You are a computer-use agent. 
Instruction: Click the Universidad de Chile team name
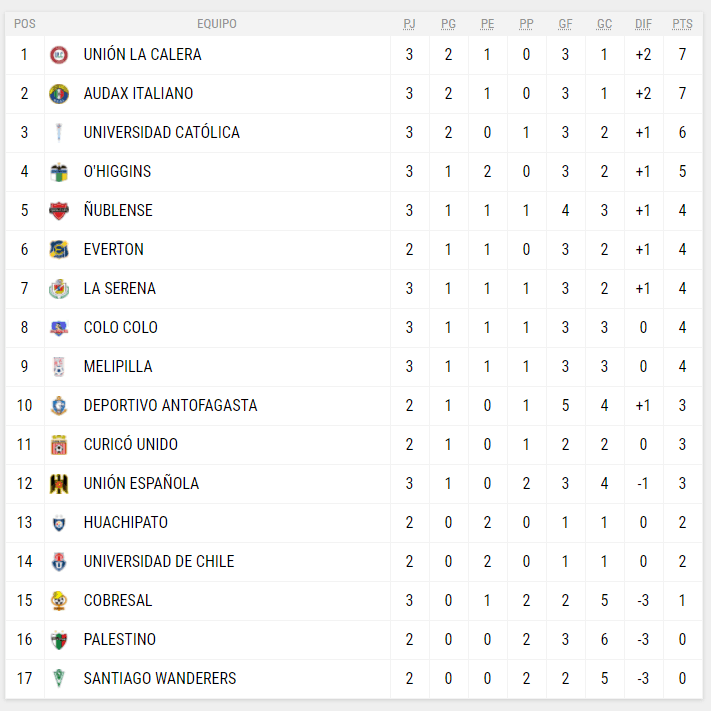158,562
